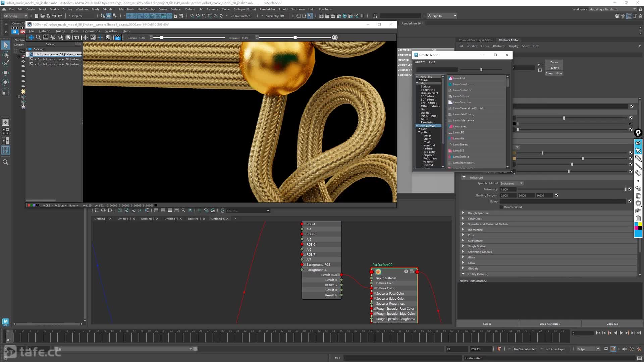Go to start of playback range button
The height and width of the screenshot is (362, 644).
point(598,333)
